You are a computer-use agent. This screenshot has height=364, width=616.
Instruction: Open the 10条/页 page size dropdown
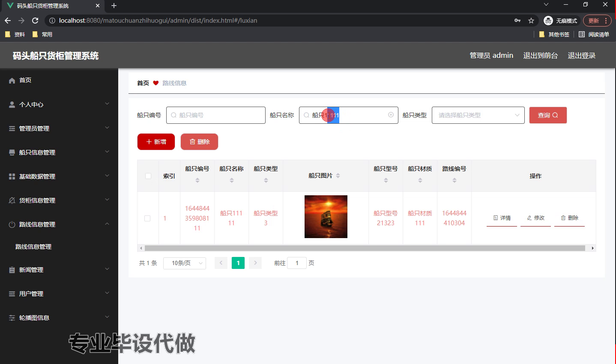tap(185, 263)
